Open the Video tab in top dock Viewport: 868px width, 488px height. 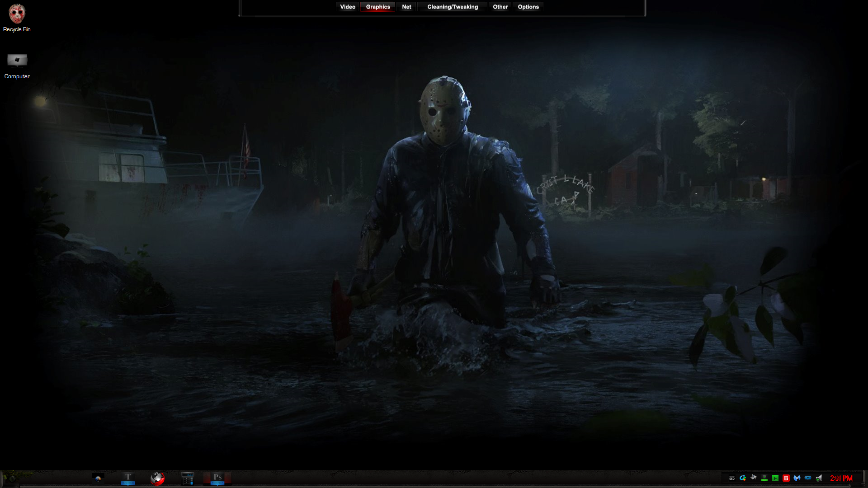(x=347, y=7)
